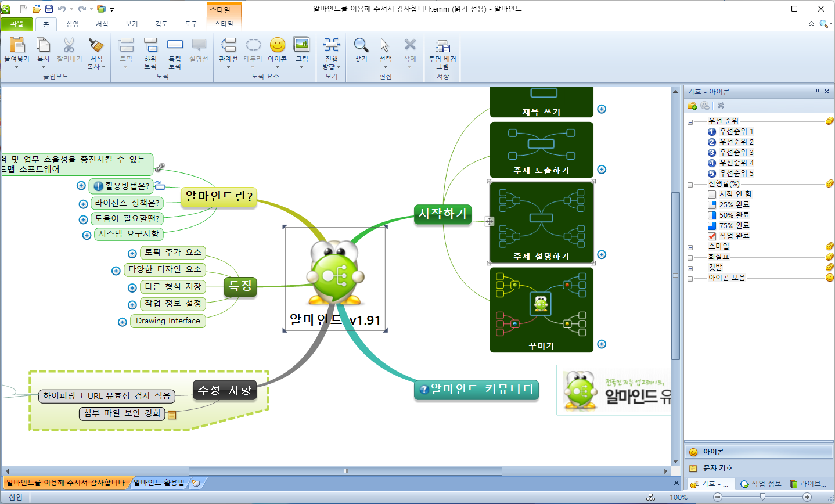Expand the 스마일 icon group
This screenshot has width=835, height=504.
[690, 247]
